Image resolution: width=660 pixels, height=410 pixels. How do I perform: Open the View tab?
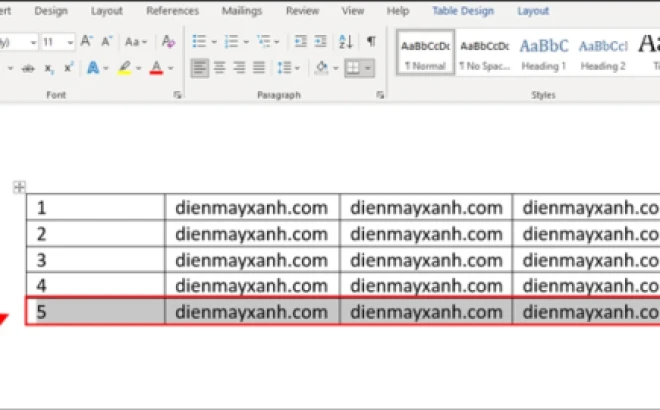(353, 11)
